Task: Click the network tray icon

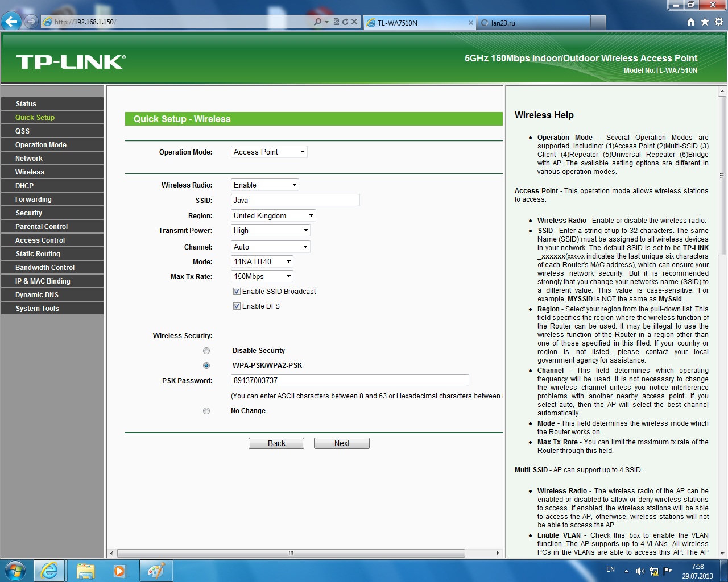Action: pos(654,571)
